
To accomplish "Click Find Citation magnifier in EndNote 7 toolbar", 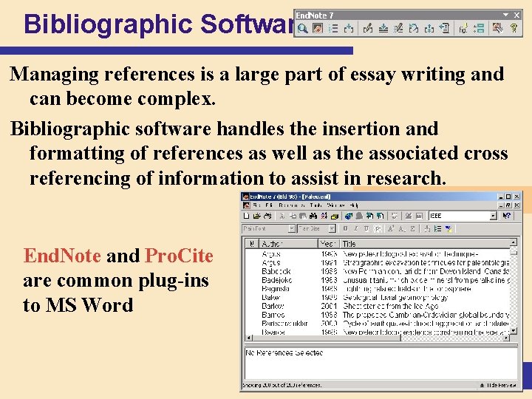I will (x=302, y=29).
